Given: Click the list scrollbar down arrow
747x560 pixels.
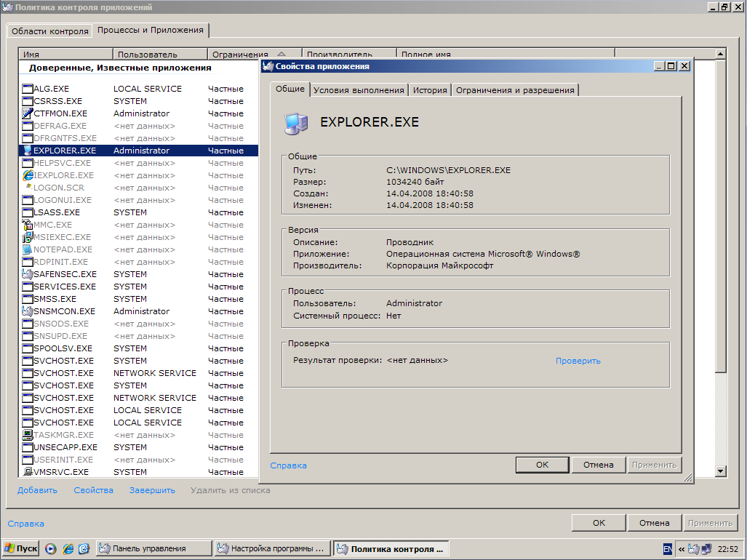Looking at the screenshot, I should coord(720,471).
